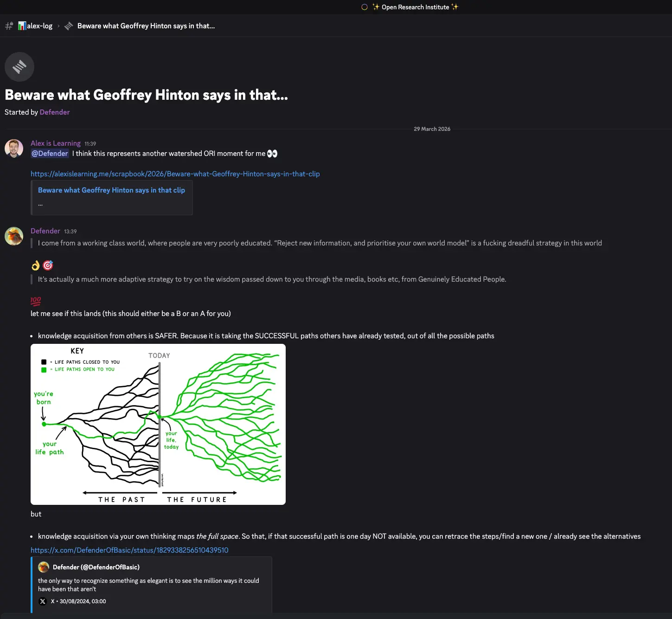The width and height of the screenshot is (672, 619).
Task: Click the Defender username at 13:39
Action: pyautogui.click(x=45, y=231)
